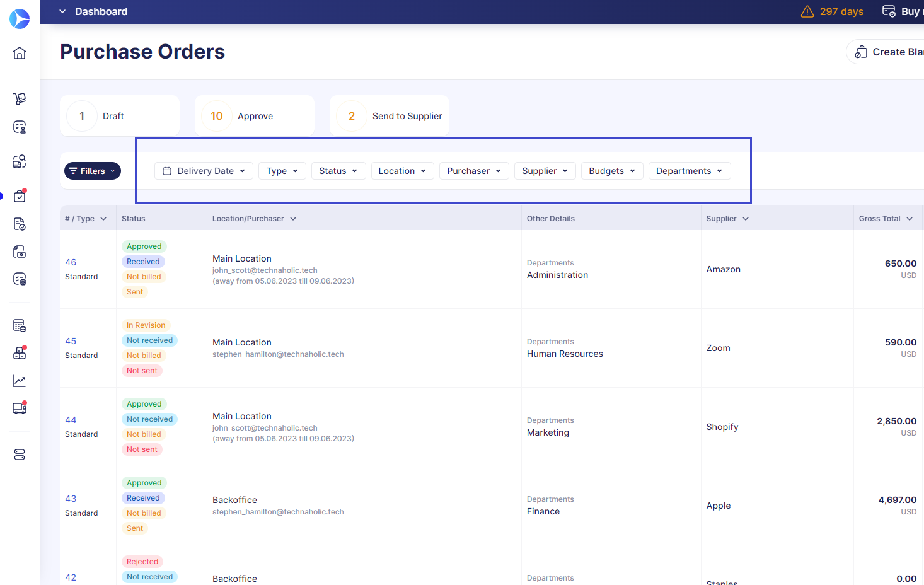This screenshot has height=585, width=924.
Task: Open the boxes with magnifier sidebar icon
Action: (x=20, y=161)
